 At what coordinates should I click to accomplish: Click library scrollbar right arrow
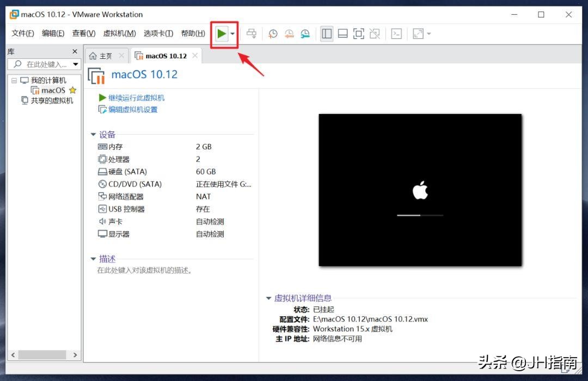click(75, 355)
